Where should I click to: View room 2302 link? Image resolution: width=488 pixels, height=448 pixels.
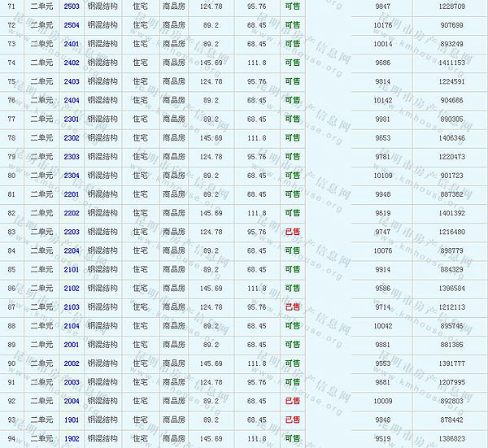tap(72, 137)
